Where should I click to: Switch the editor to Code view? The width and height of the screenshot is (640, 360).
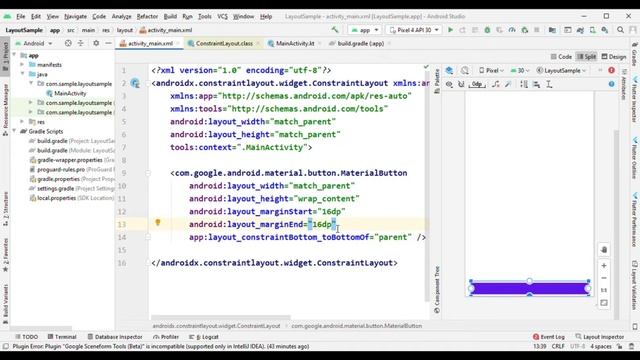pyautogui.click(x=561, y=57)
